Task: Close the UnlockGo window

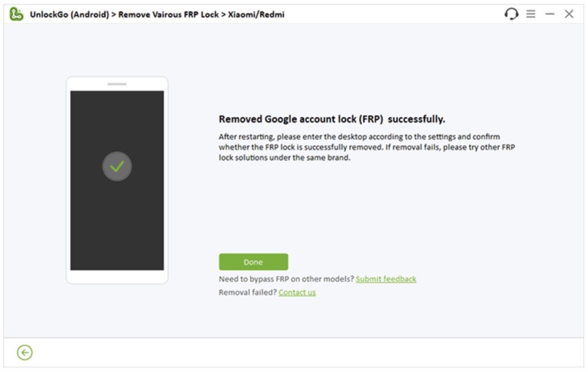Action: point(569,14)
